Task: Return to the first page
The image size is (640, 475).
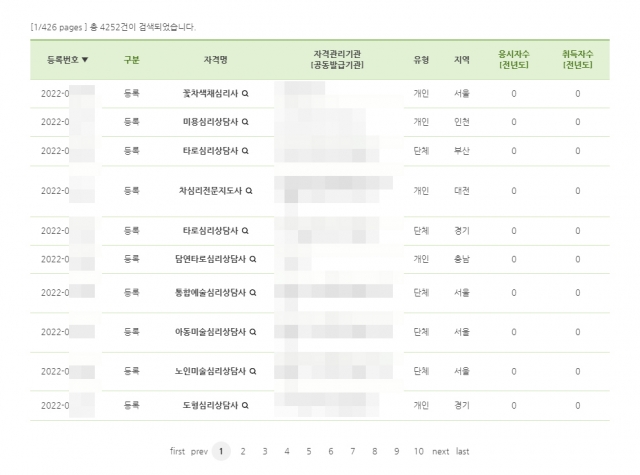Action: pyautogui.click(x=178, y=451)
